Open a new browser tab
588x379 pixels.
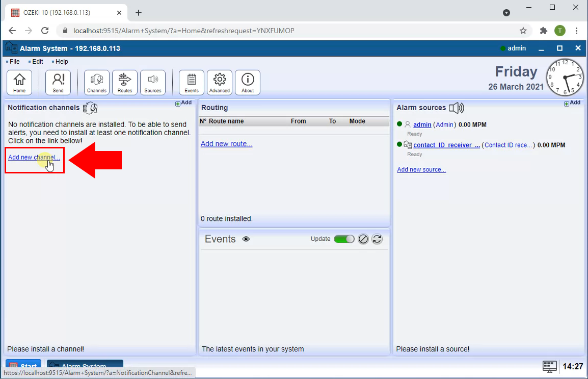tap(139, 13)
